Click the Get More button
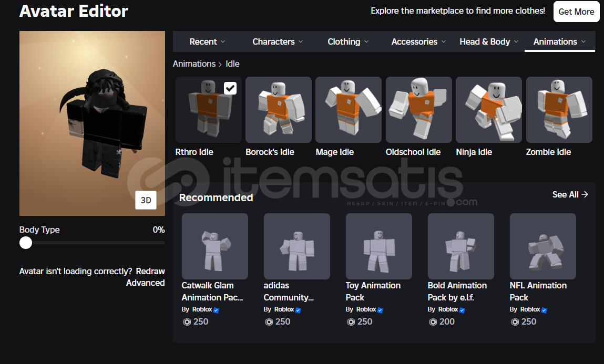 pyautogui.click(x=576, y=12)
